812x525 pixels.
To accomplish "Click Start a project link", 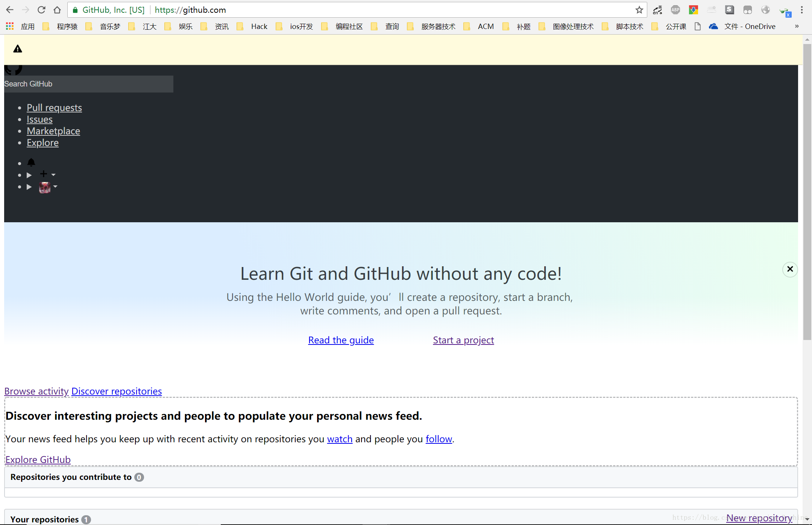I will click(463, 340).
